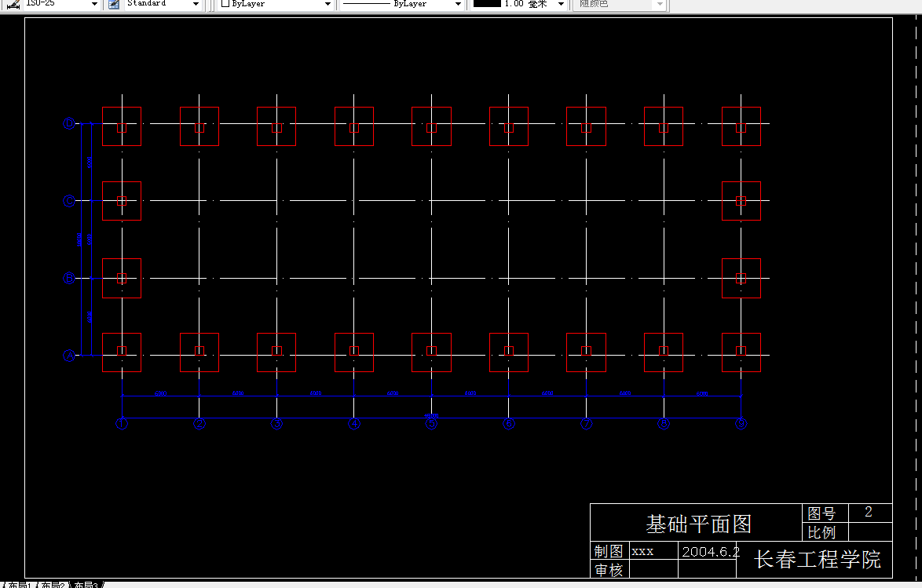The width and height of the screenshot is (922, 588).
Task: Open the linetype ByLayer dropdown
Action: click(x=456, y=5)
